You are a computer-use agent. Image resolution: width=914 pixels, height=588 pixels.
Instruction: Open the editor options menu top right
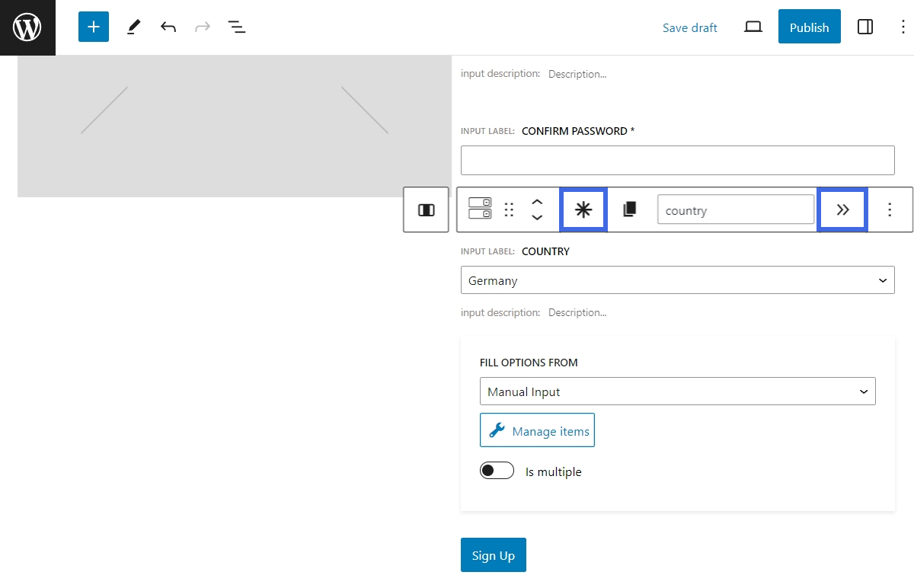903,27
